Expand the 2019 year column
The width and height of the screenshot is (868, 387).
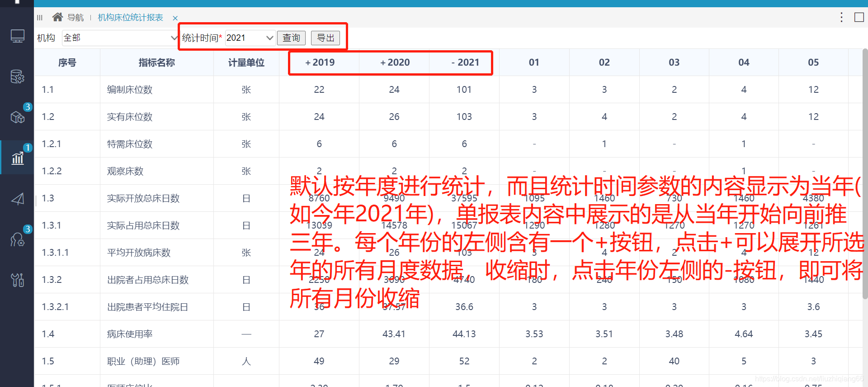(308, 63)
